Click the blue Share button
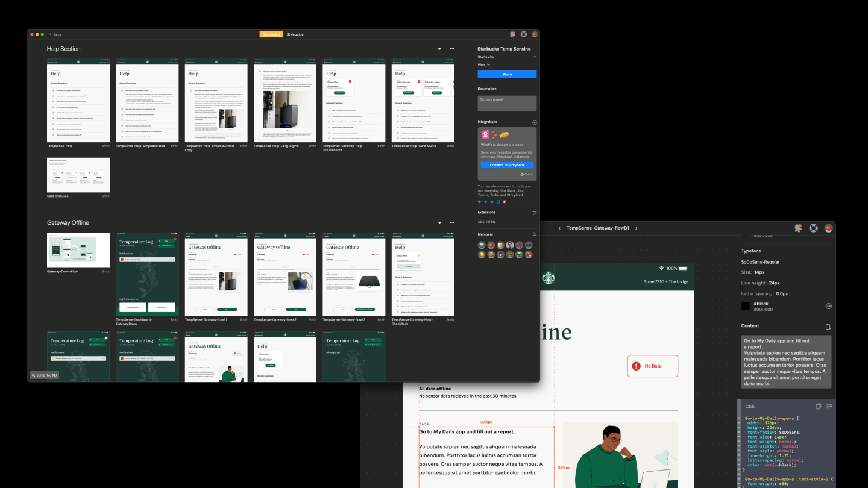The height and width of the screenshot is (488, 868). tap(507, 74)
